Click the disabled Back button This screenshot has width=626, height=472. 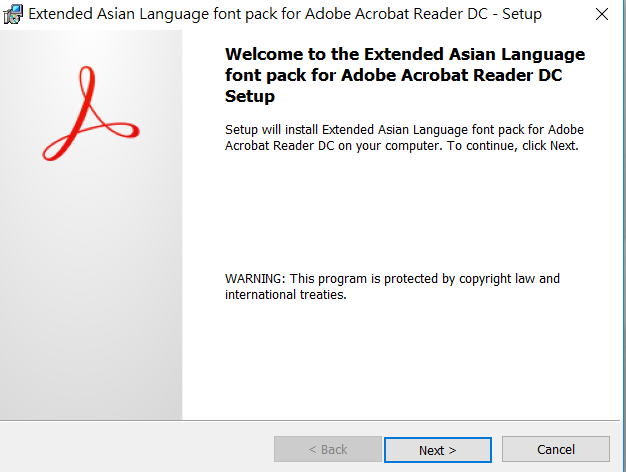pyautogui.click(x=328, y=449)
